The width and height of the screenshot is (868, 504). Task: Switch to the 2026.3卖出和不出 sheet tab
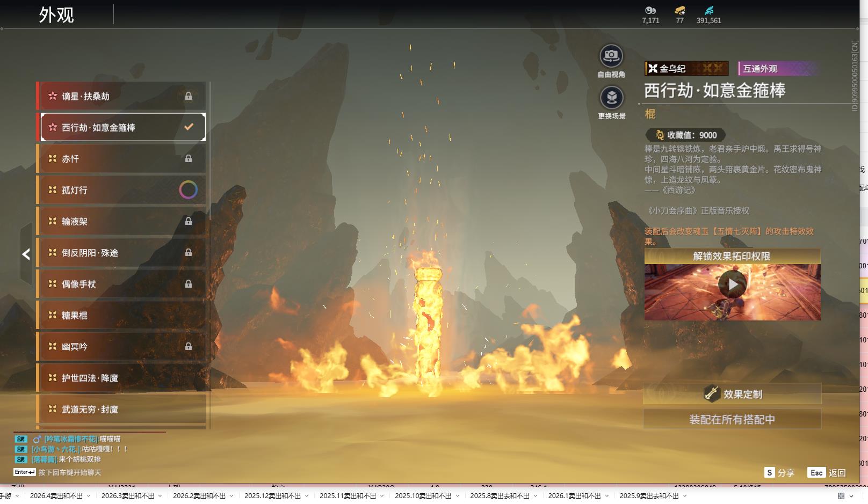[127, 496]
